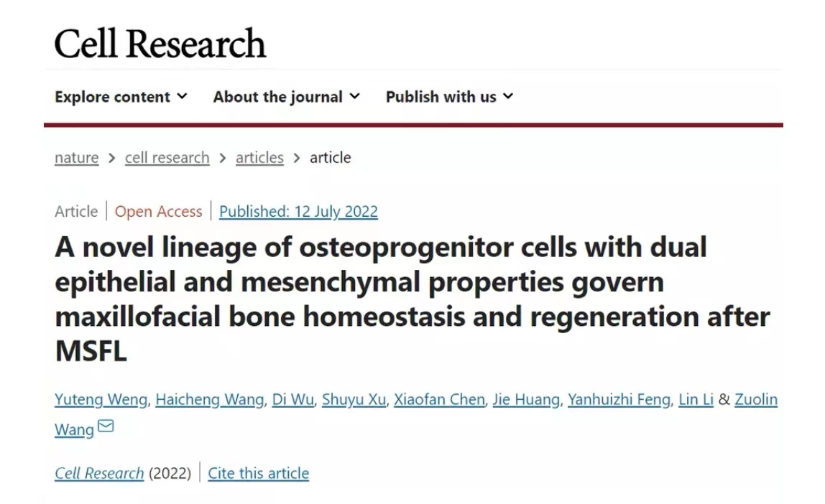This screenshot has height=504, width=825.
Task: Click author Di Wu
Action: pos(292,400)
